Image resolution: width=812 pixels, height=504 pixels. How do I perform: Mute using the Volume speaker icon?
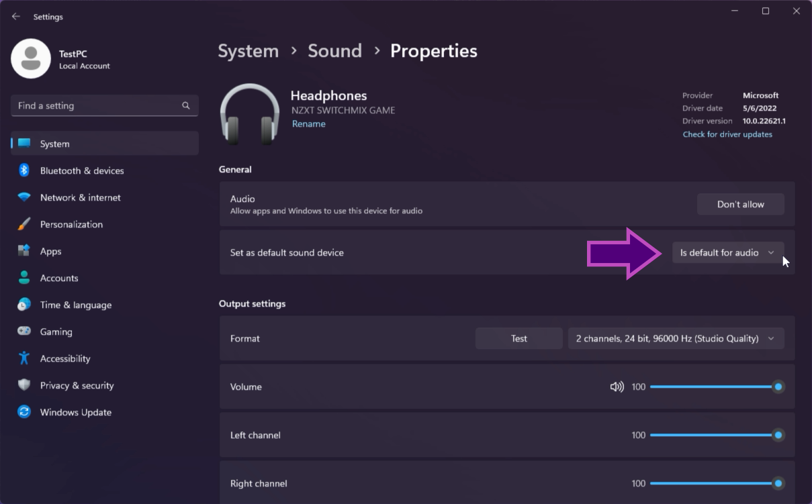pos(617,387)
